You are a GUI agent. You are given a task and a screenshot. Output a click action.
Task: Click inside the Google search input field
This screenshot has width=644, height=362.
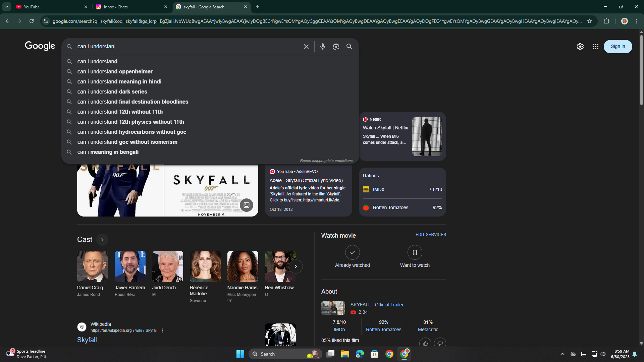click(188, 47)
